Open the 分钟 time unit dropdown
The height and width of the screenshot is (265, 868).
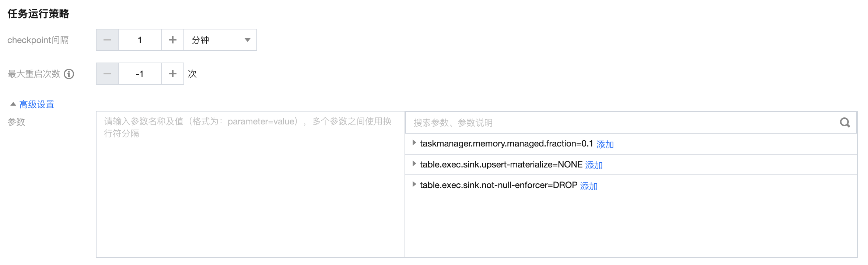coord(220,40)
